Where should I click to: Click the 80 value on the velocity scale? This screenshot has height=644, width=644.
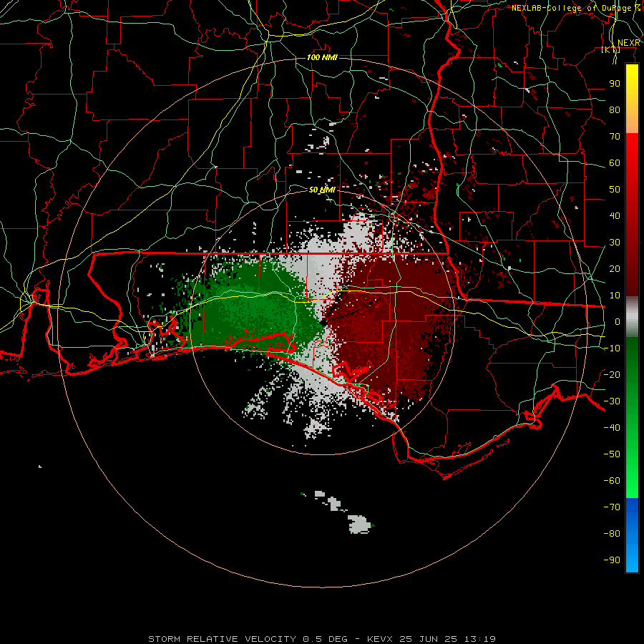click(615, 110)
